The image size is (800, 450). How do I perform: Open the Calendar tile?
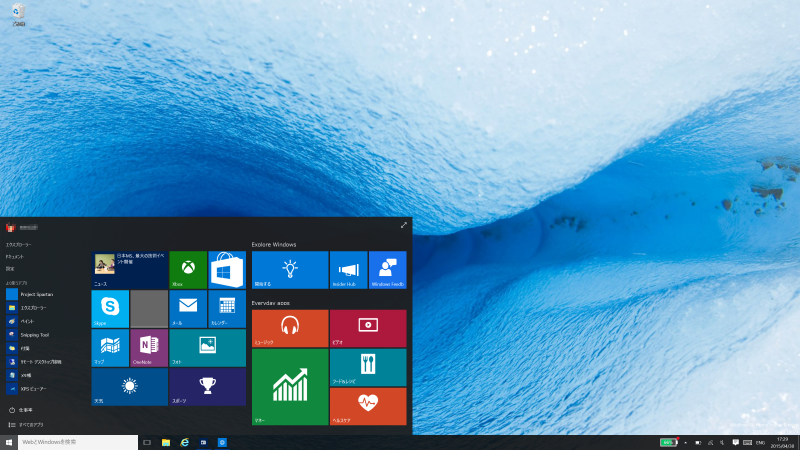pyautogui.click(x=227, y=309)
